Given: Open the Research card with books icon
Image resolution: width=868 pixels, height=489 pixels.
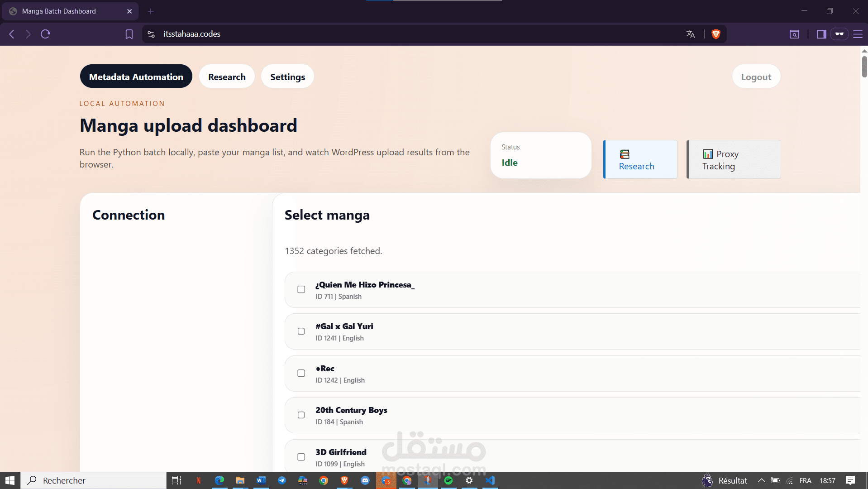Looking at the screenshot, I should pos(640,159).
